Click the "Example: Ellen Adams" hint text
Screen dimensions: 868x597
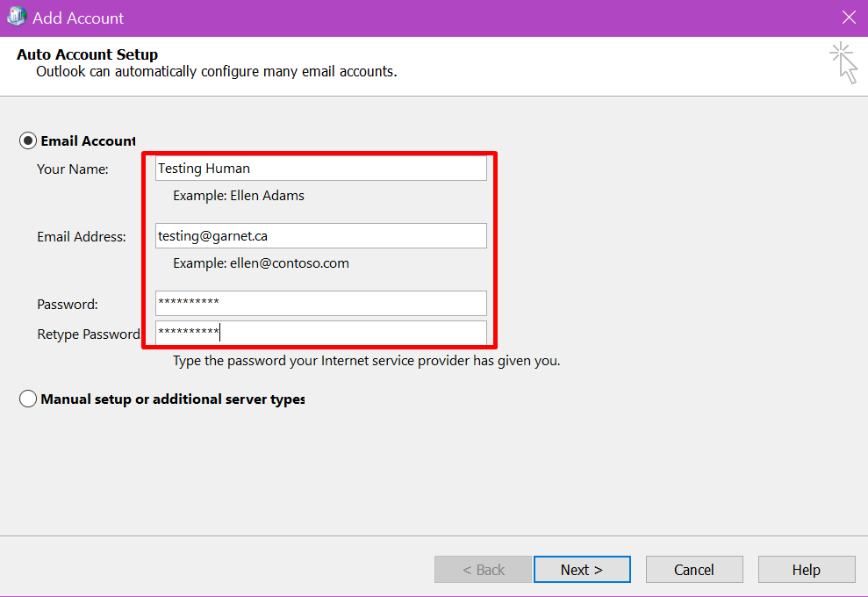(x=239, y=196)
